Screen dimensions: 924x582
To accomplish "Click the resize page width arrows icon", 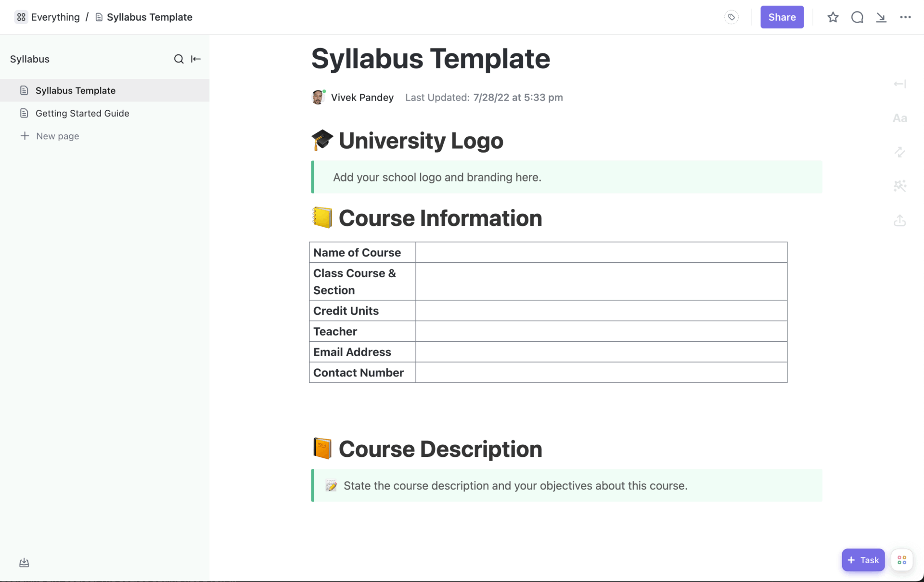I will point(899,152).
